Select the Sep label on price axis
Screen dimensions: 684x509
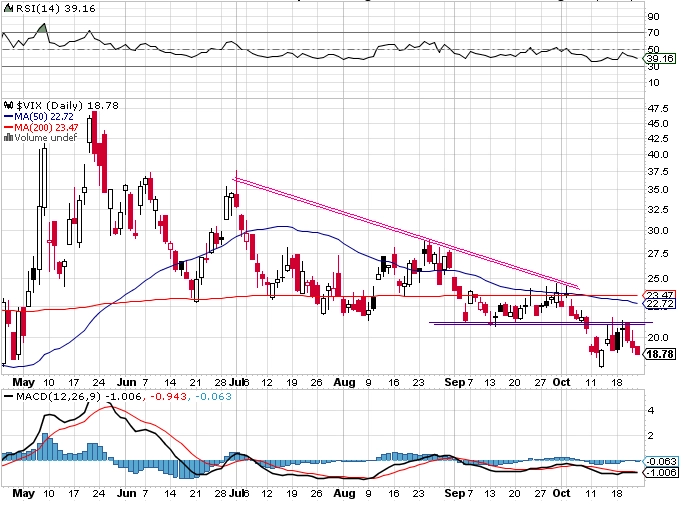(x=455, y=383)
